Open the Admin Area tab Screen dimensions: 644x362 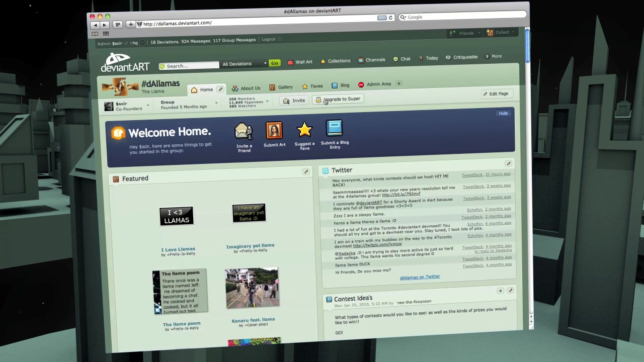[x=374, y=84]
